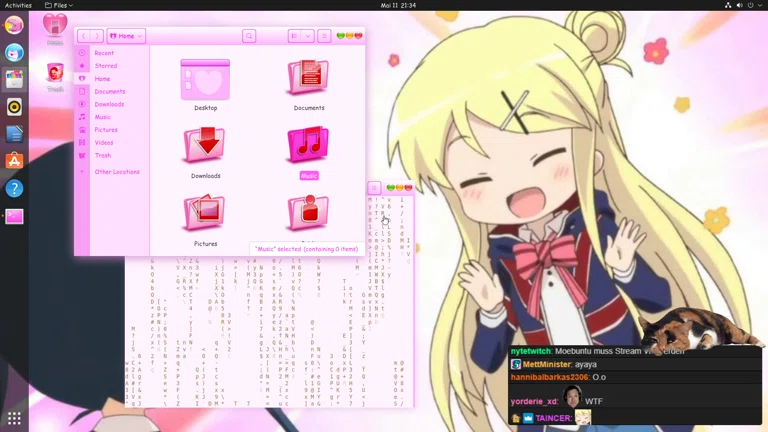Click the Pictures folder name label

coord(206,243)
